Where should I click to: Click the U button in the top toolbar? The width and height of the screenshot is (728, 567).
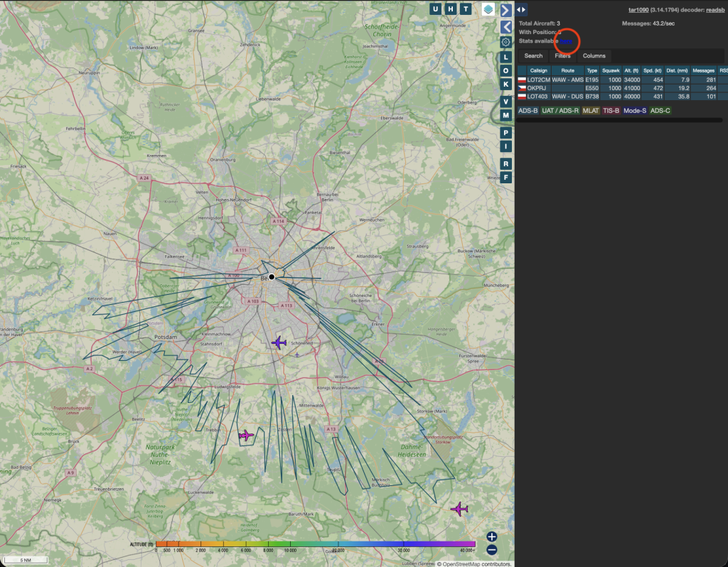point(435,9)
